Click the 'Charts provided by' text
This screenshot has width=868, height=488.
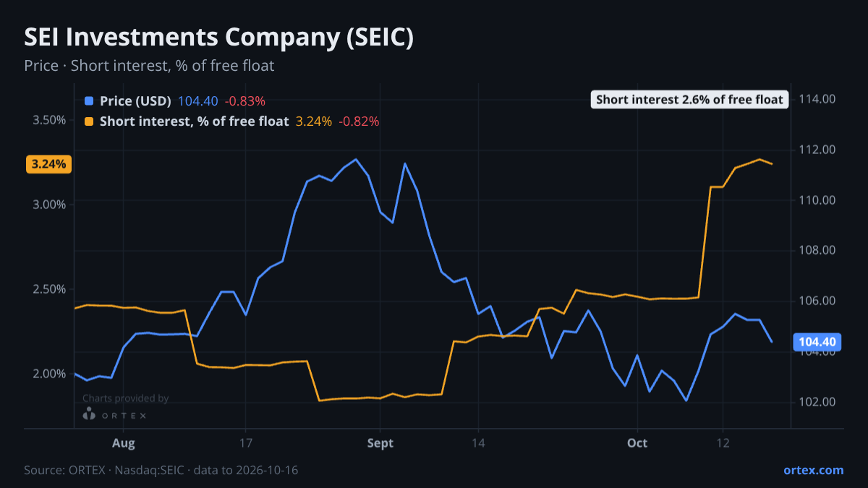(125, 398)
